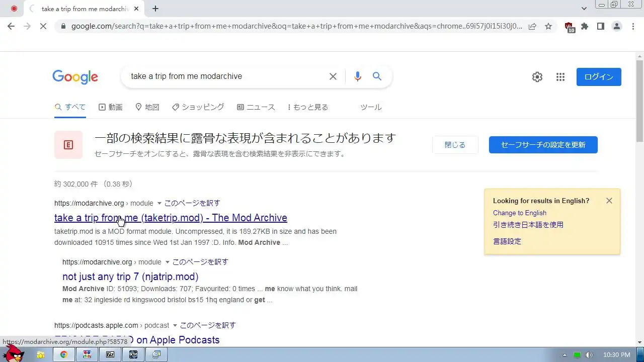The height and width of the screenshot is (362, 644).
Task: Clear the Google search box
Action: (x=333, y=76)
